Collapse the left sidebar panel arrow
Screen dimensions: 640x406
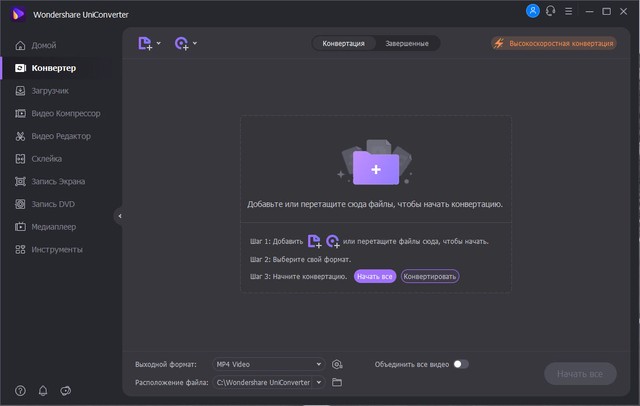118,215
